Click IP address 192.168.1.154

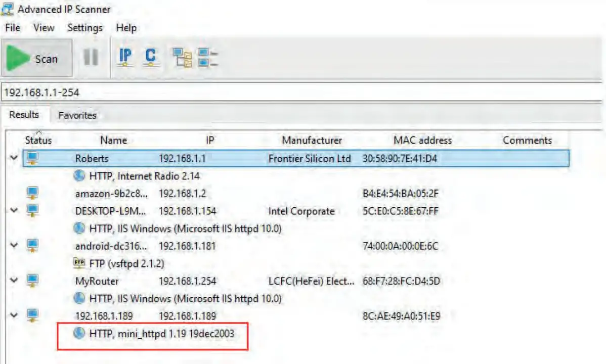click(188, 211)
